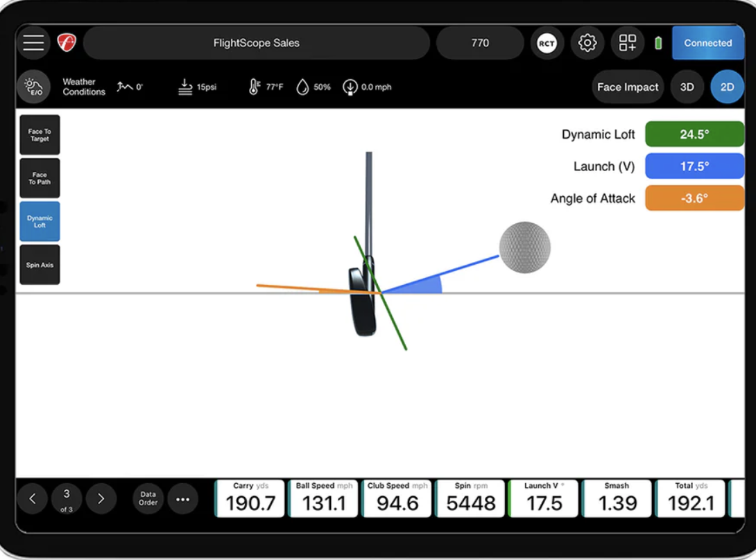This screenshot has width=756, height=560.
Task: Open the Data Order selector
Action: [148, 498]
